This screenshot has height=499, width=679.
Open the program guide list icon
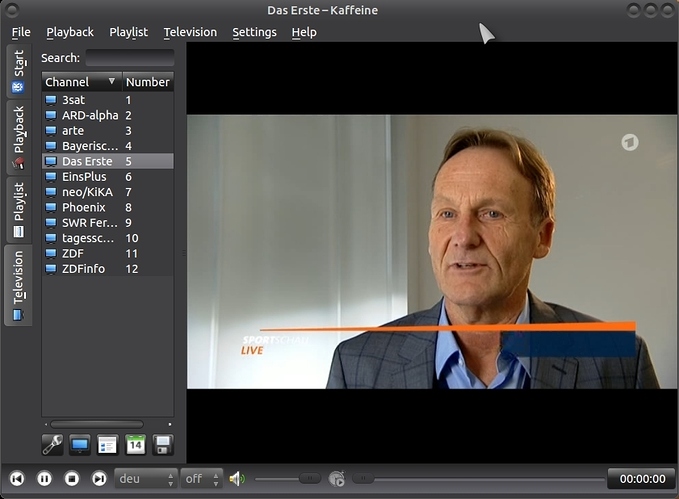[107, 444]
